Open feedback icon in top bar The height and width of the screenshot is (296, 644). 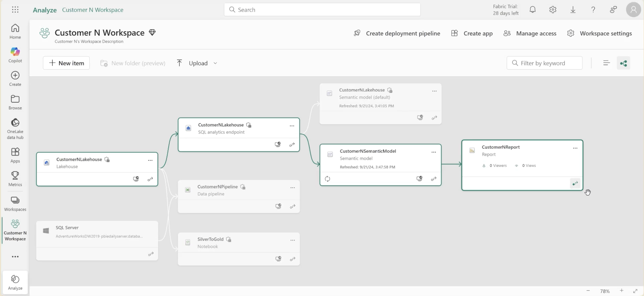613,10
